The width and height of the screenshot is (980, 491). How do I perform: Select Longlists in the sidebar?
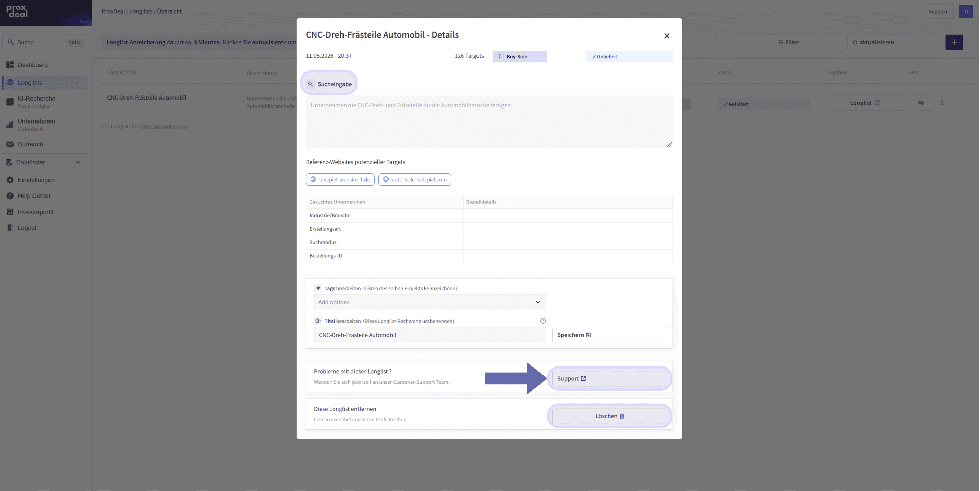[45, 82]
